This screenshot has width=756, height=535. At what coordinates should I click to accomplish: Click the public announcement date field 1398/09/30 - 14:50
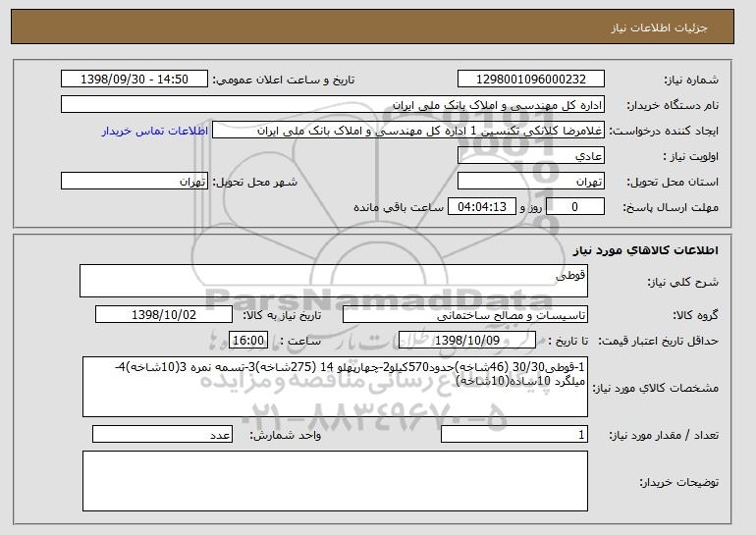pyautogui.click(x=135, y=80)
